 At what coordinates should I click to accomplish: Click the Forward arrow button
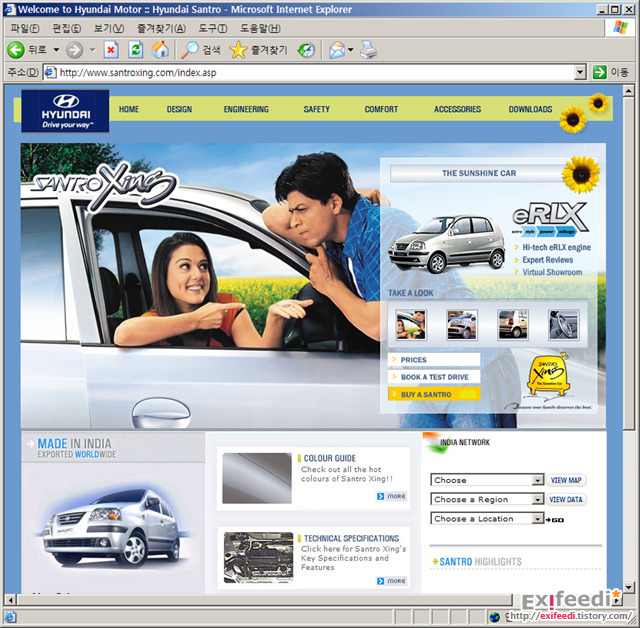74,50
